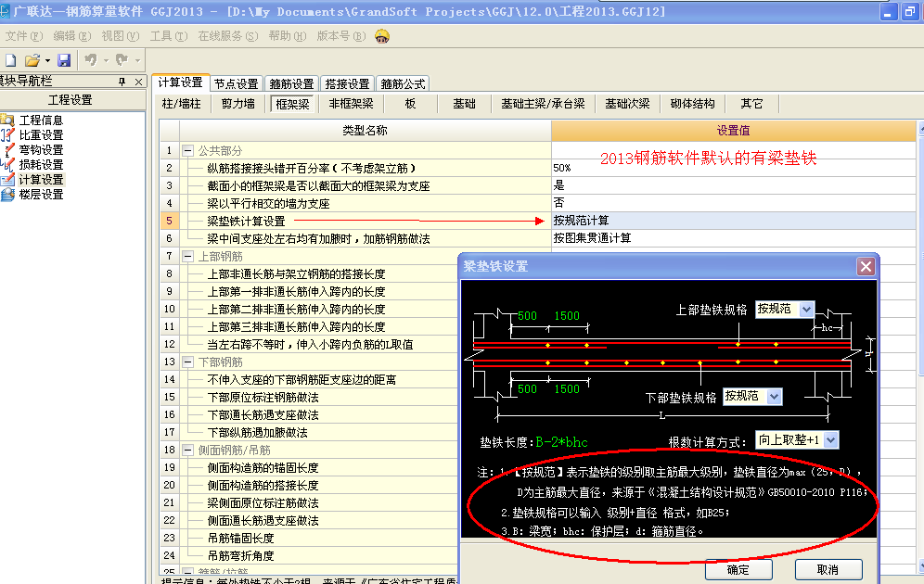924x584 pixels.
Task: Open the 编辑 menu
Action: pyautogui.click(x=71, y=36)
